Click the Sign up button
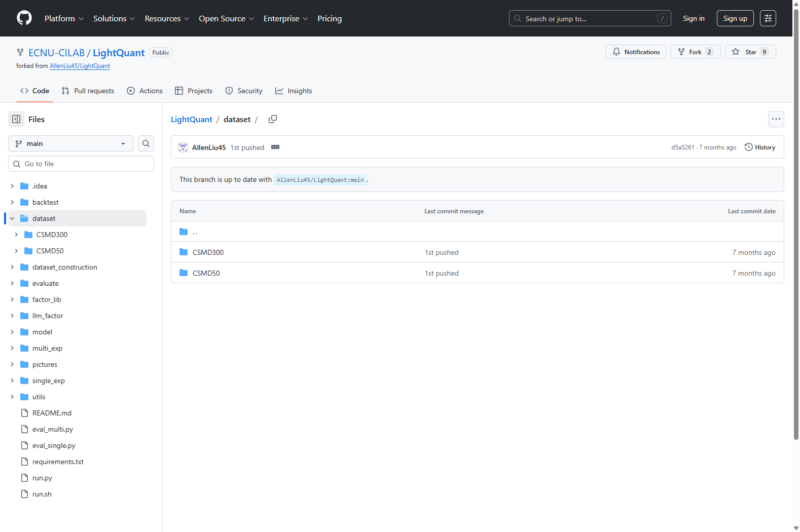The image size is (800, 532). pos(735,18)
